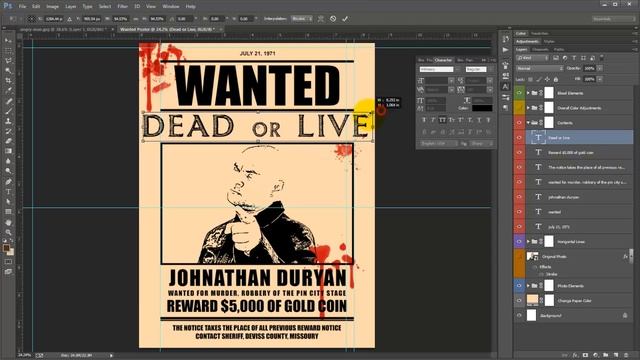Select the Eyedropper tool
This screenshot has width=640, height=360.
(8, 91)
